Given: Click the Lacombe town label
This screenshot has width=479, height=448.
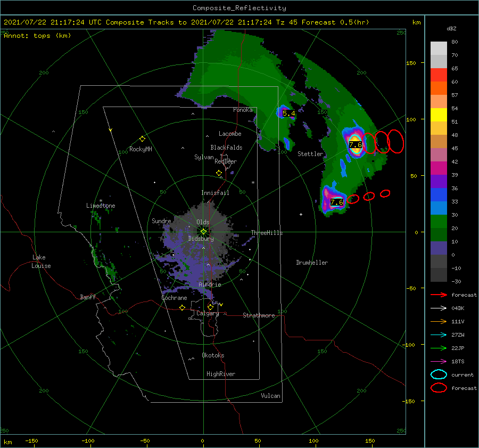Looking at the screenshot, I should click(x=230, y=134).
